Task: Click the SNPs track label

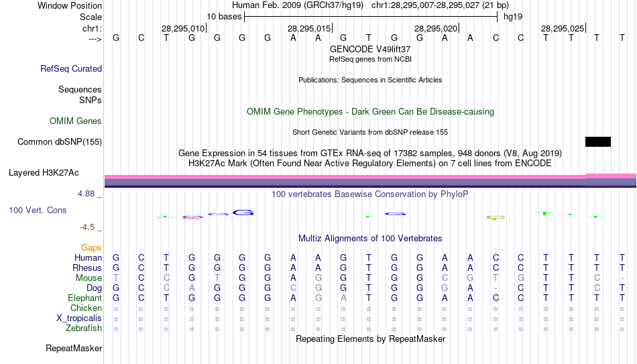Action: [91, 100]
